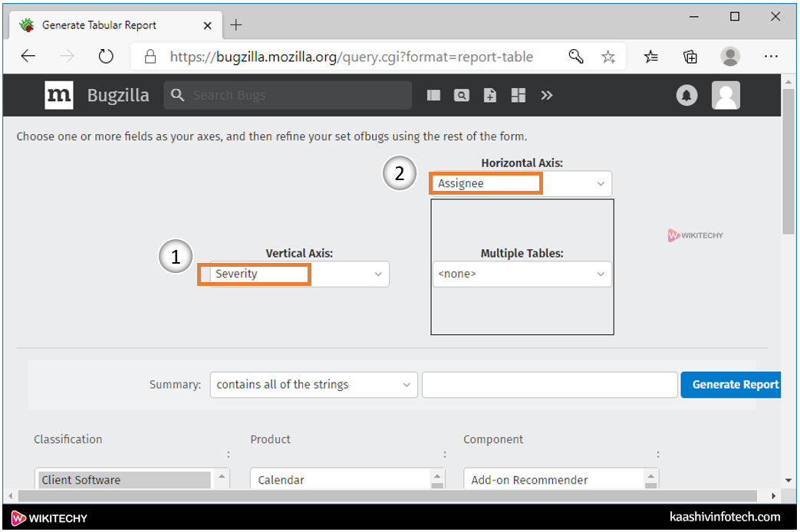
Task: Open the Summary 'contains all of the strings' dropdown
Action: click(x=314, y=384)
